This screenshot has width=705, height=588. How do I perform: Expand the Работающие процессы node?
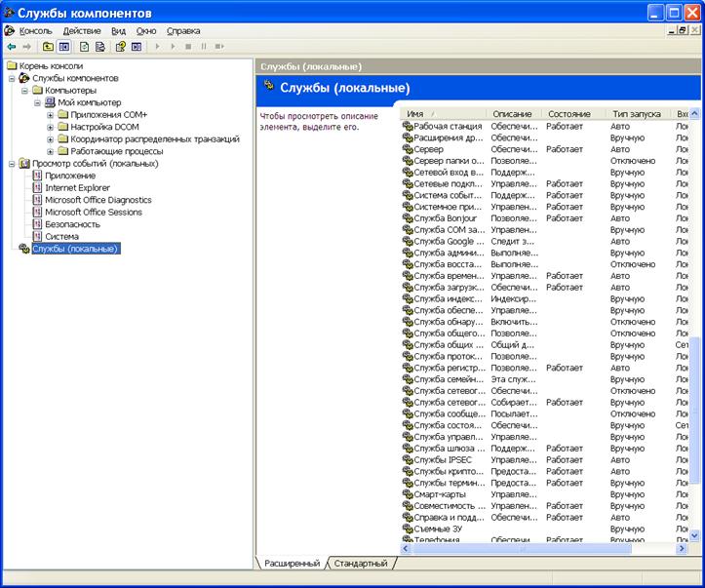pos(50,151)
